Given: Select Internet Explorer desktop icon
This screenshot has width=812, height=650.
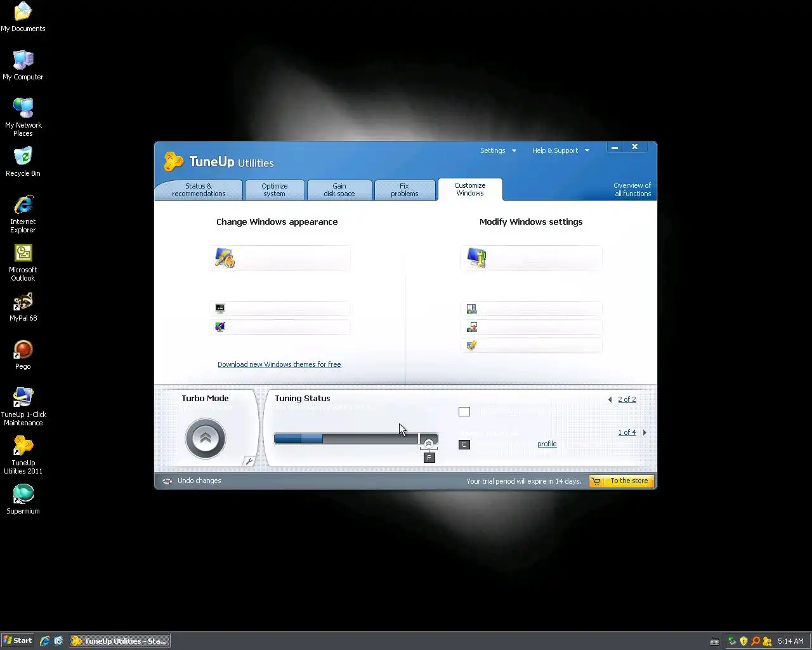Looking at the screenshot, I should tap(23, 214).
